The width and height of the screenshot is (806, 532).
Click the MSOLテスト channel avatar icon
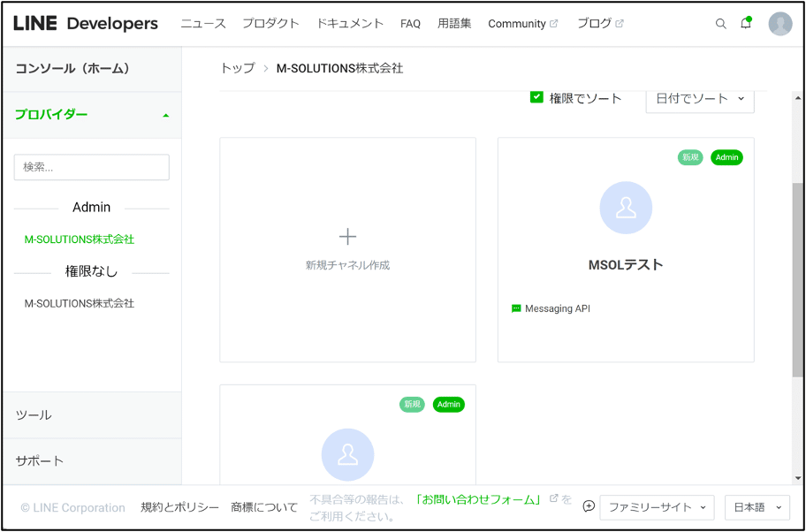(626, 208)
